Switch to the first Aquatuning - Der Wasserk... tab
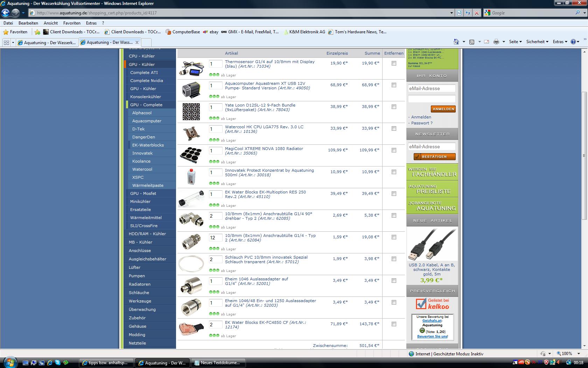Image resolution: width=588 pixels, height=368 pixels. click(47, 42)
